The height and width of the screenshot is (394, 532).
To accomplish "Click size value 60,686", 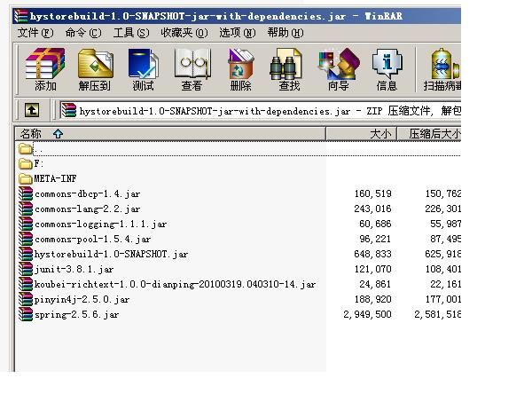I will 375,224.
